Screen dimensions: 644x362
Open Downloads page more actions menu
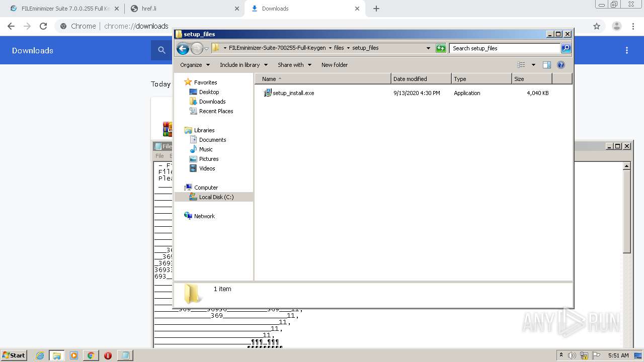(x=627, y=50)
